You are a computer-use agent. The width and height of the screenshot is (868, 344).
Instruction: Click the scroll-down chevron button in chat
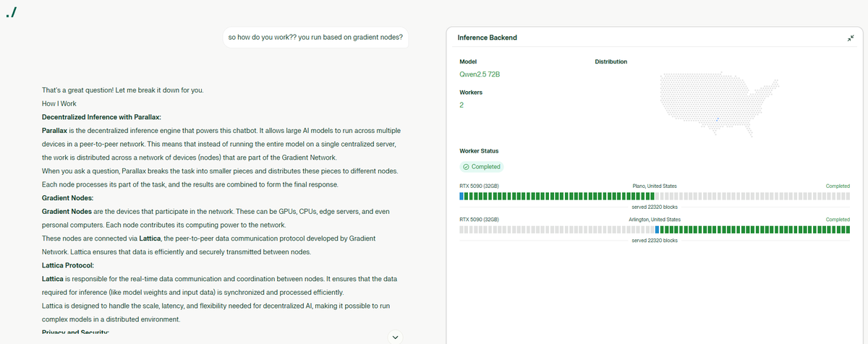[394, 336]
